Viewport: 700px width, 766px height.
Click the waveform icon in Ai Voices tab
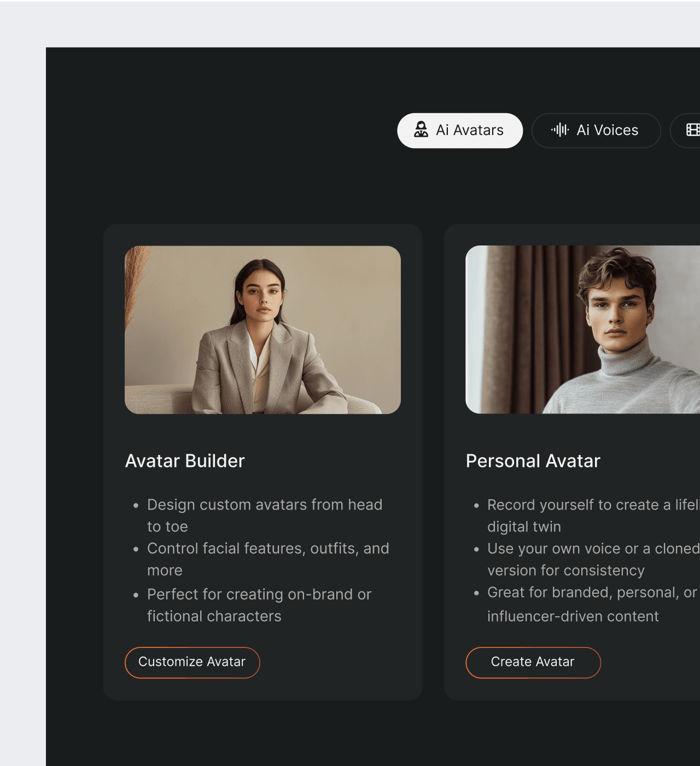560,130
